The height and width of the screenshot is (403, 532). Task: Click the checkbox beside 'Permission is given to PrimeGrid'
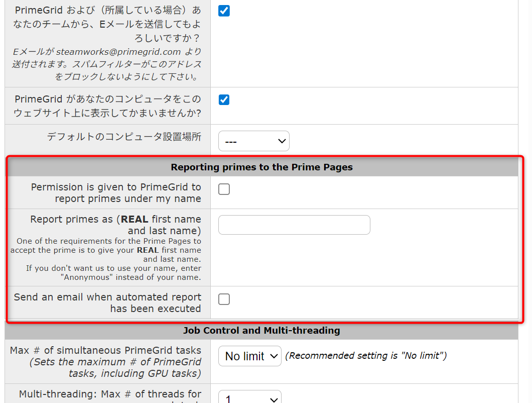click(x=224, y=189)
